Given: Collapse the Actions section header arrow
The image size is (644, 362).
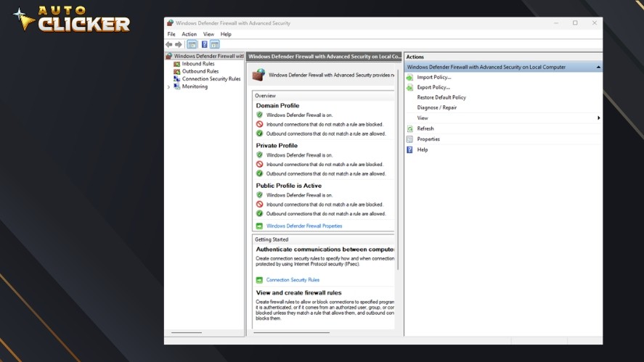Looking at the screenshot, I should click(x=598, y=67).
